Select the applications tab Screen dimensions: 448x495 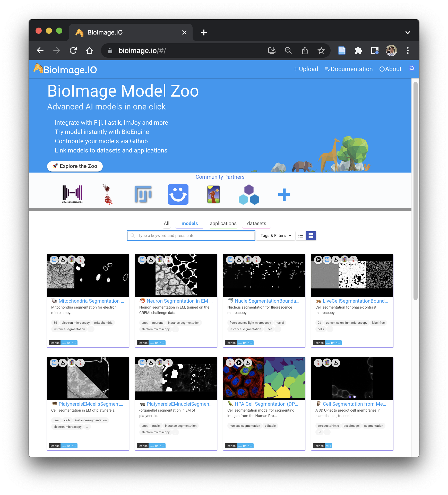[223, 224]
